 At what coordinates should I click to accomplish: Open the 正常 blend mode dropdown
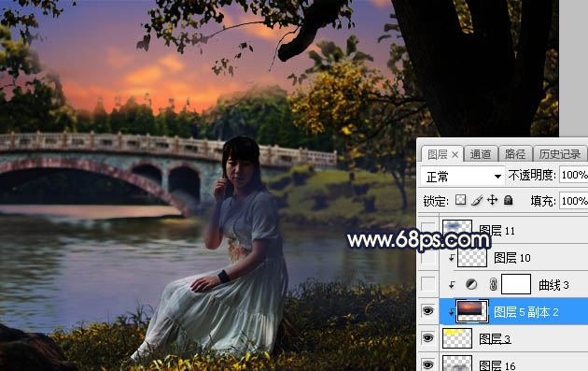(x=462, y=176)
